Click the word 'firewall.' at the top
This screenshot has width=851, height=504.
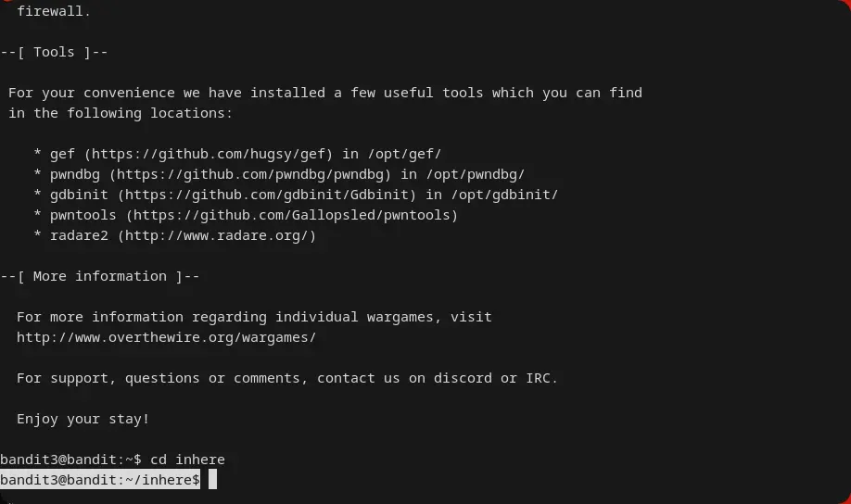click(x=54, y=11)
